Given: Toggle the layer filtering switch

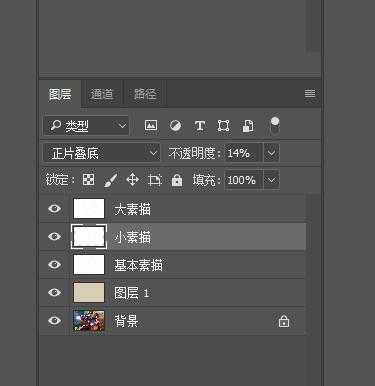Looking at the screenshot, I should [x=274, y=126].
